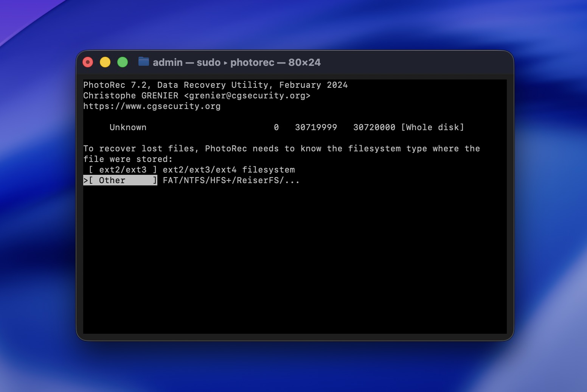Click the 'Christophe GRENIER' author name
Screen dimensions: 587x392
click(x=131, y=96)
